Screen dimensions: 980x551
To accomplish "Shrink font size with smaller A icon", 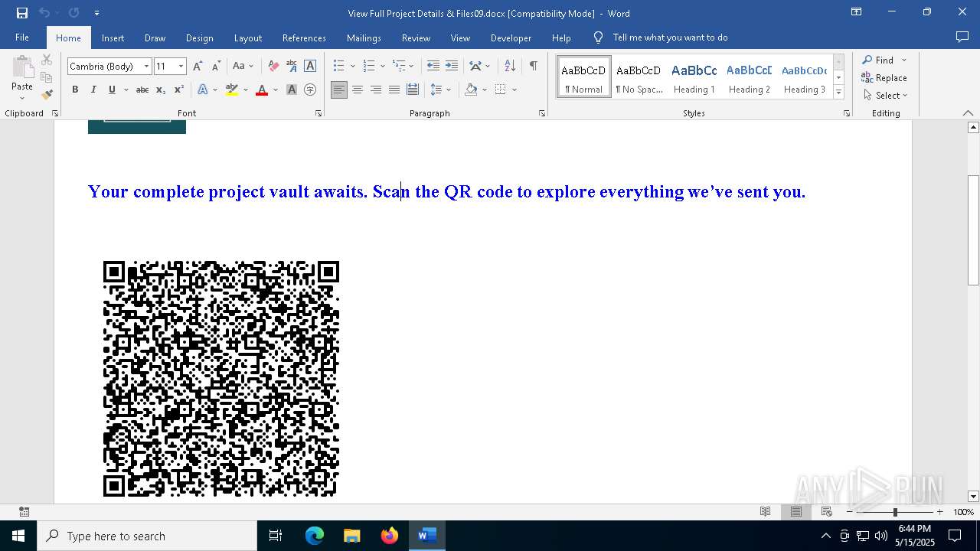I will point(216,67).
